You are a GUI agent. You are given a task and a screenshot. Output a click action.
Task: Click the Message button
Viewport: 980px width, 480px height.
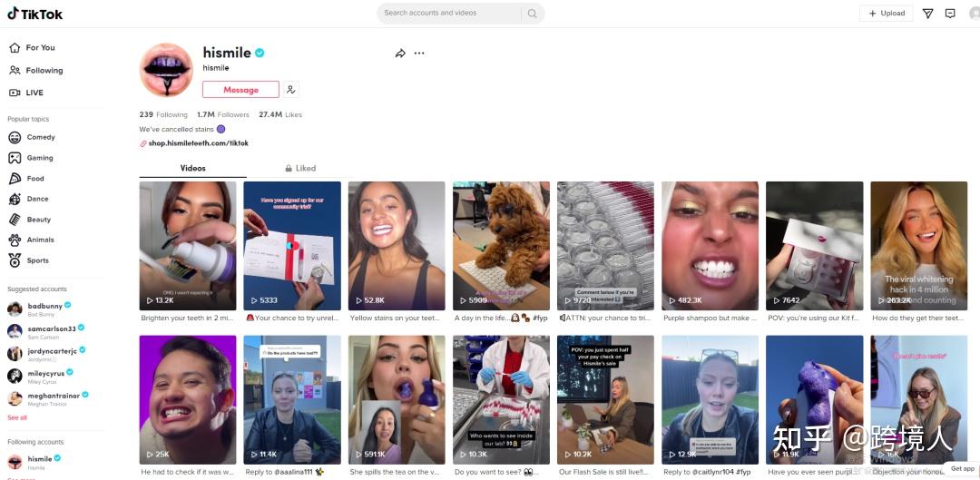coord(240,89)
